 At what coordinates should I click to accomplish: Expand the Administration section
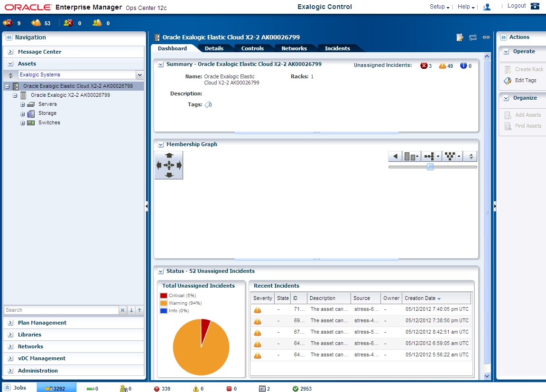click(x=11, y=371)
